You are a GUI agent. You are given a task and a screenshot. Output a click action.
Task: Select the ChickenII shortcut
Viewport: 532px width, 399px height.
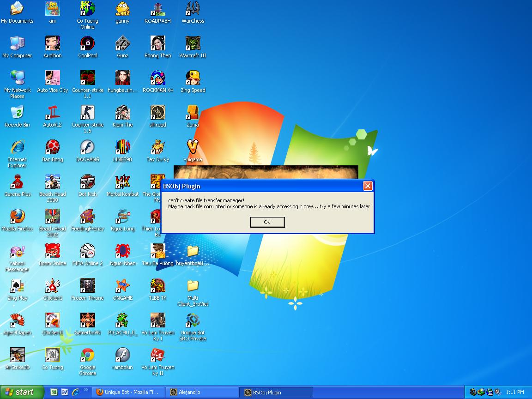[53, 324]
